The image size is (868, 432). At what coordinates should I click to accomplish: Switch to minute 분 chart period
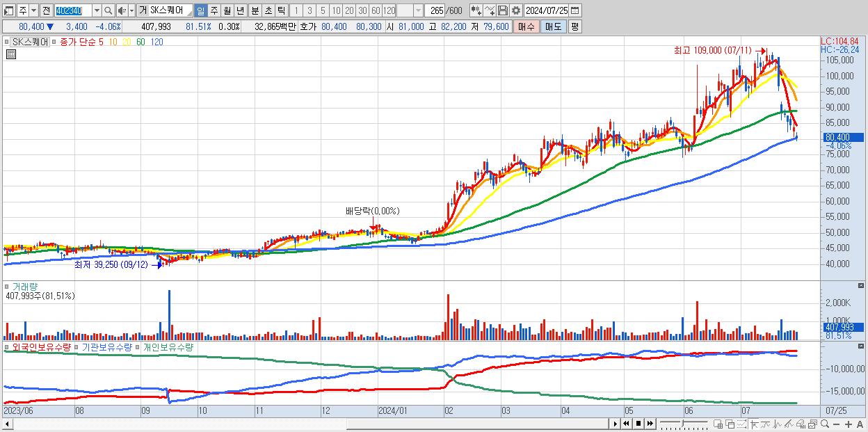[x=255, y=11]
